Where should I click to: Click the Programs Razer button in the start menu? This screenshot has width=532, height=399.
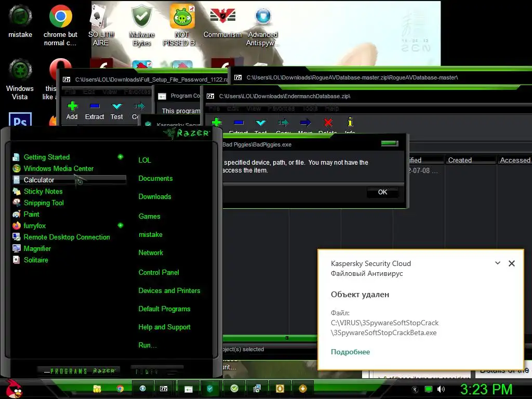79,371
